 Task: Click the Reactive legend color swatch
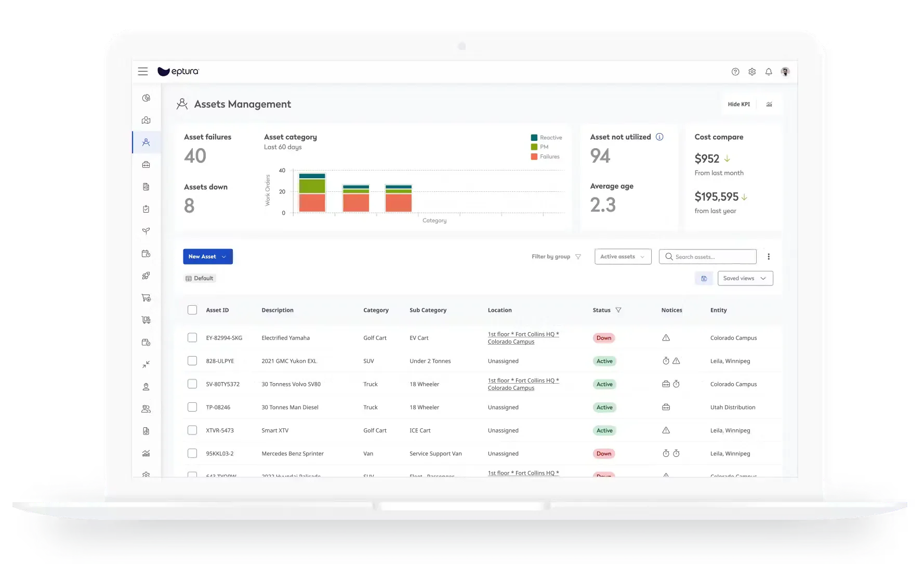pos(534,138)
